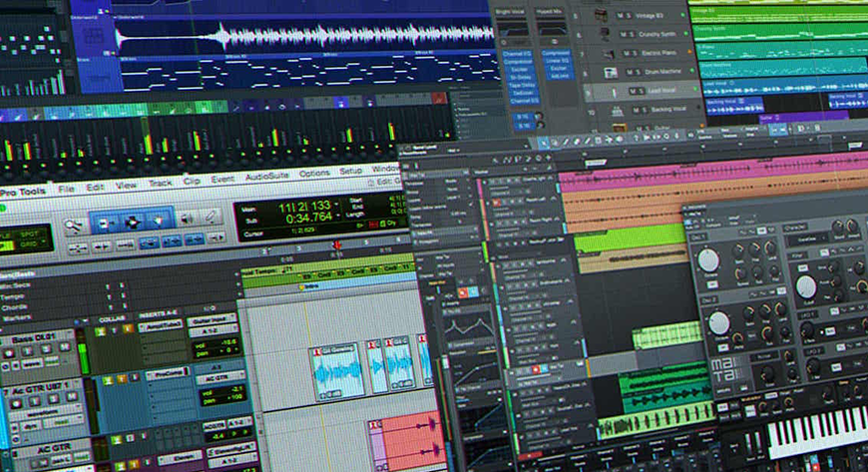Open the Setup menu in Pro Tools
The height and width of the screenshot is (472, 868).
[x=350, y=171]
